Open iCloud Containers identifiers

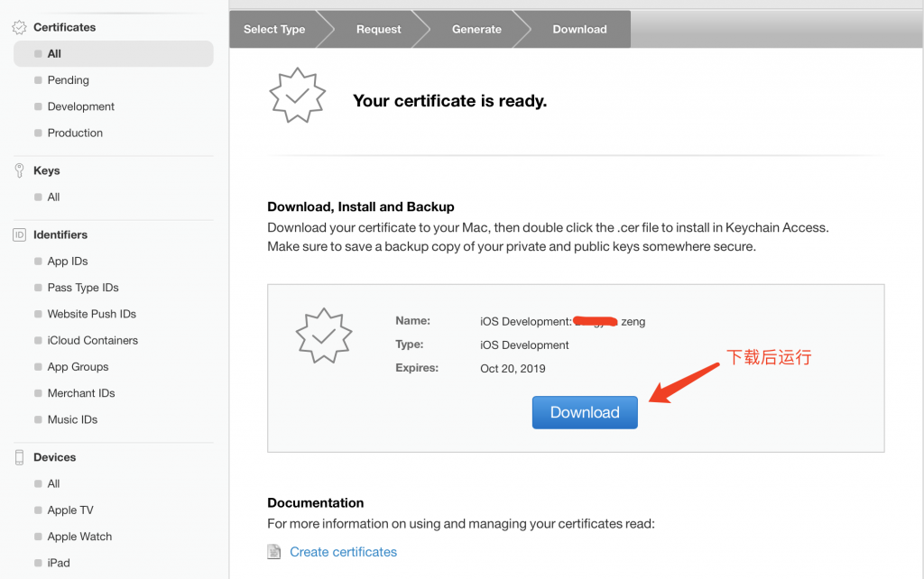pos(92,341)
